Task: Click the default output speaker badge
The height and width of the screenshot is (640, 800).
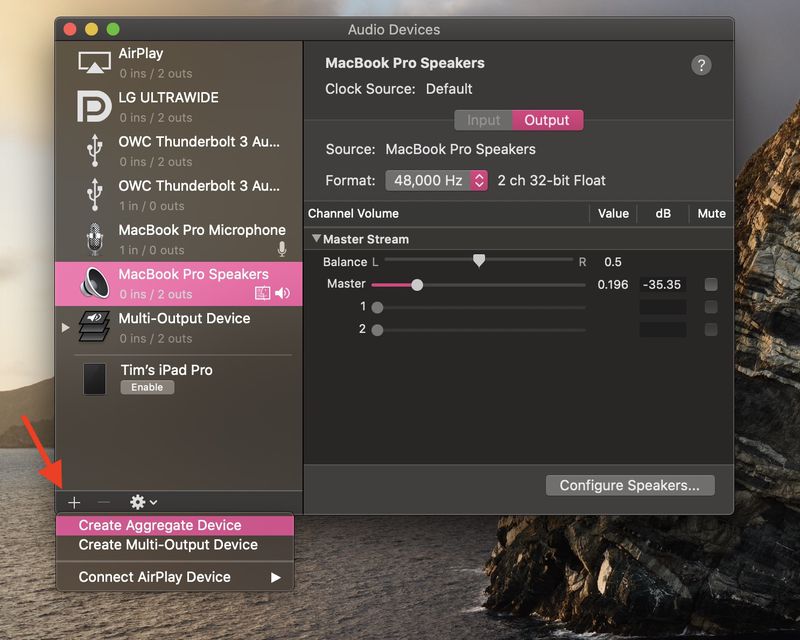Action: click(x=283, y=293)
